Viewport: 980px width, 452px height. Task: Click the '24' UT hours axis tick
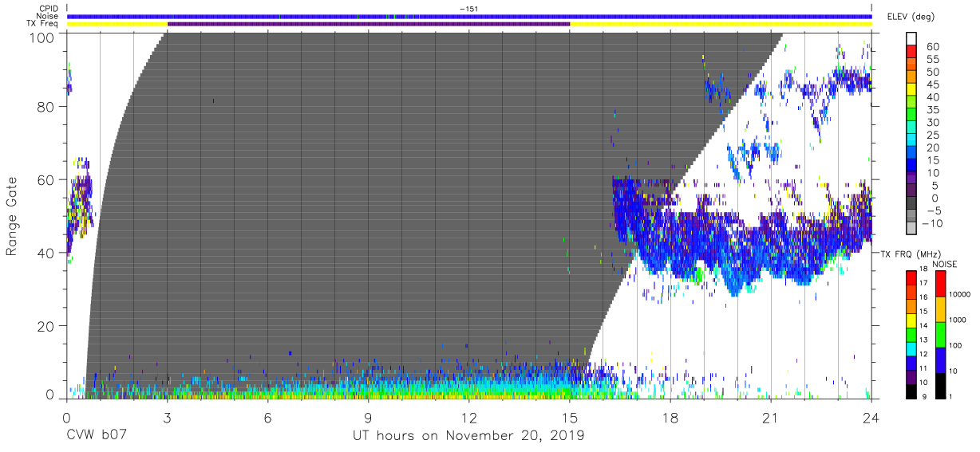tap(871, 417)
